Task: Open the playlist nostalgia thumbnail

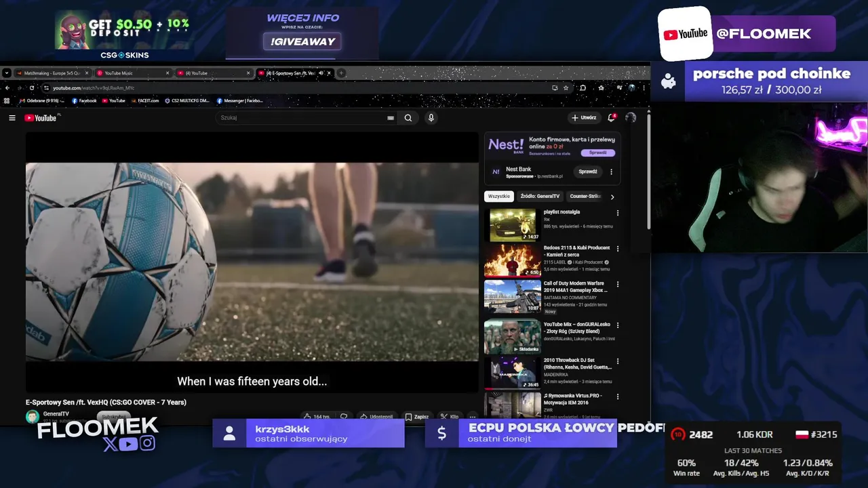Action: [513, 225]
